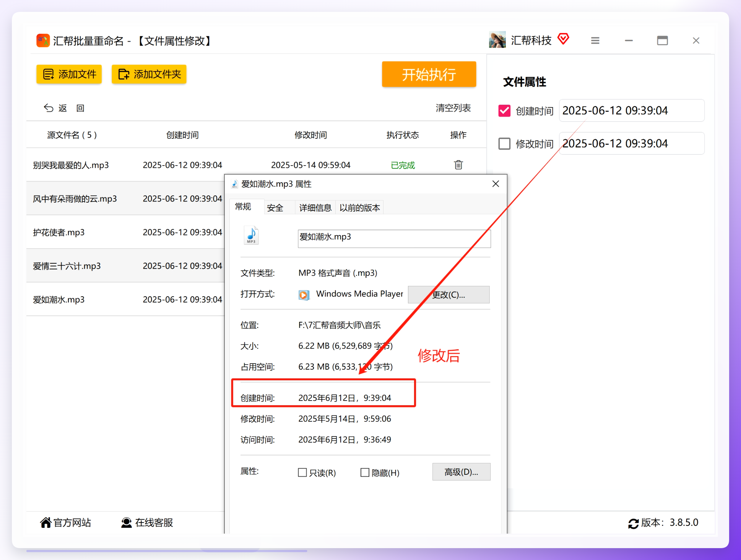Screen dimensions: 741x560
Task: Click the MP3 file icon in properties dialog
Action: click(251, 235)
